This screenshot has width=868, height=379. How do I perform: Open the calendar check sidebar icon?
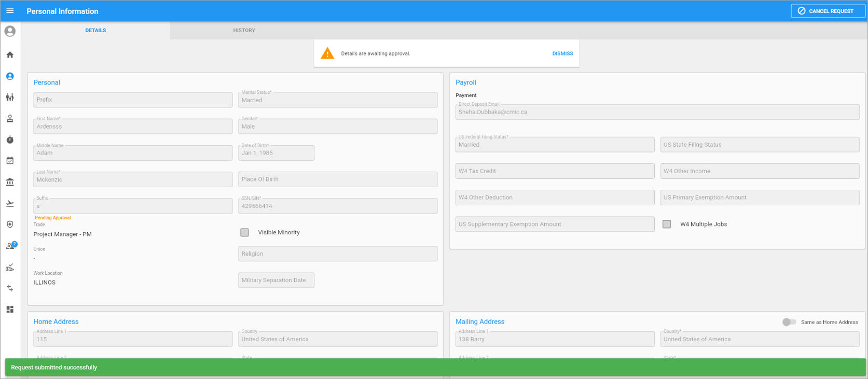(x=10, y=161)
